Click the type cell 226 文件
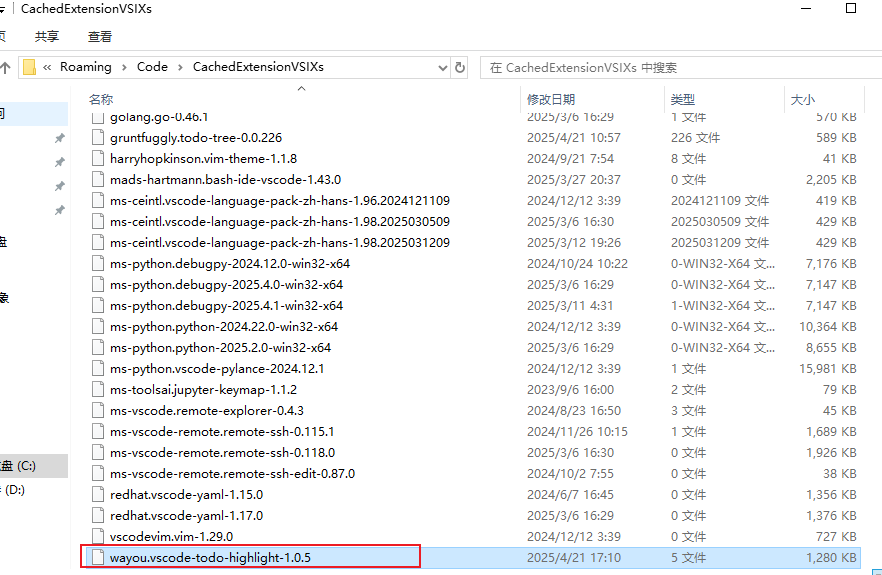882x575 pixels. (x=695, y=138)
